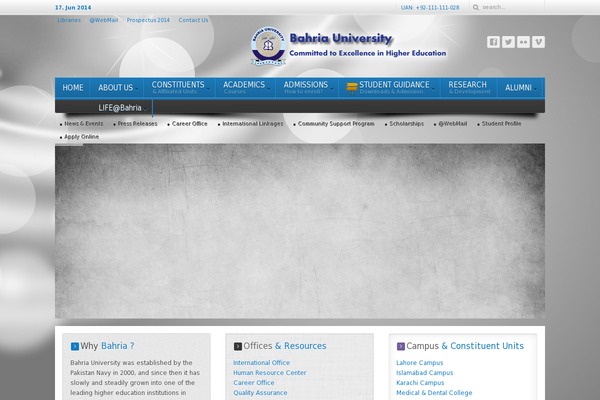Open Career Office in the submenu bar
This screenshot has height=400, width=600.
click(x=189, y=124)
